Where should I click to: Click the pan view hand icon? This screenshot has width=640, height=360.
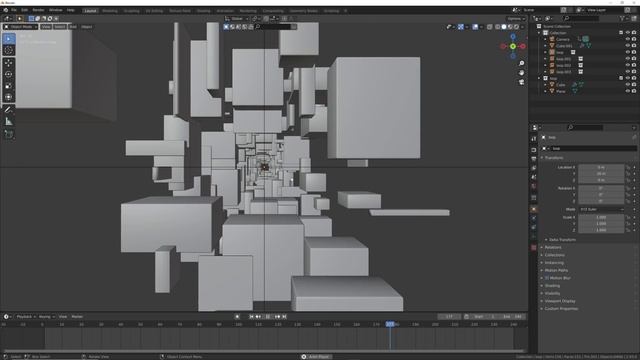tap(522, 73)
